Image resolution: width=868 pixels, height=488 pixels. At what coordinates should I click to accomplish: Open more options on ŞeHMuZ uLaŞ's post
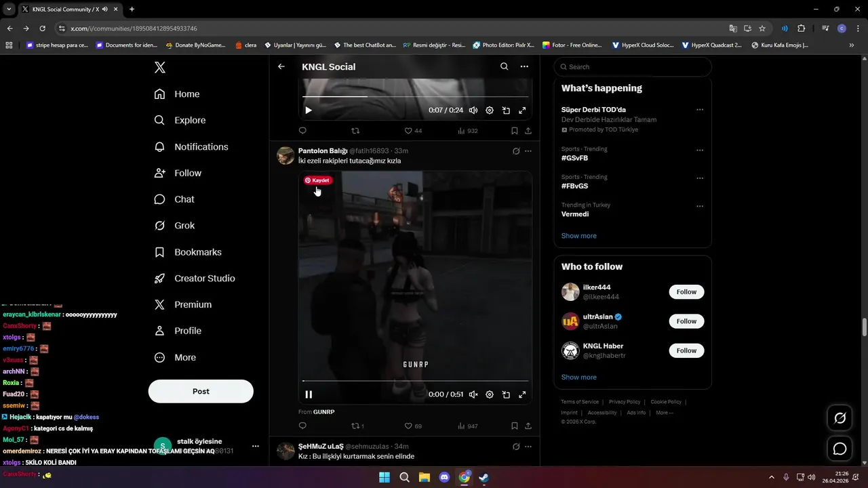point(528,447)
